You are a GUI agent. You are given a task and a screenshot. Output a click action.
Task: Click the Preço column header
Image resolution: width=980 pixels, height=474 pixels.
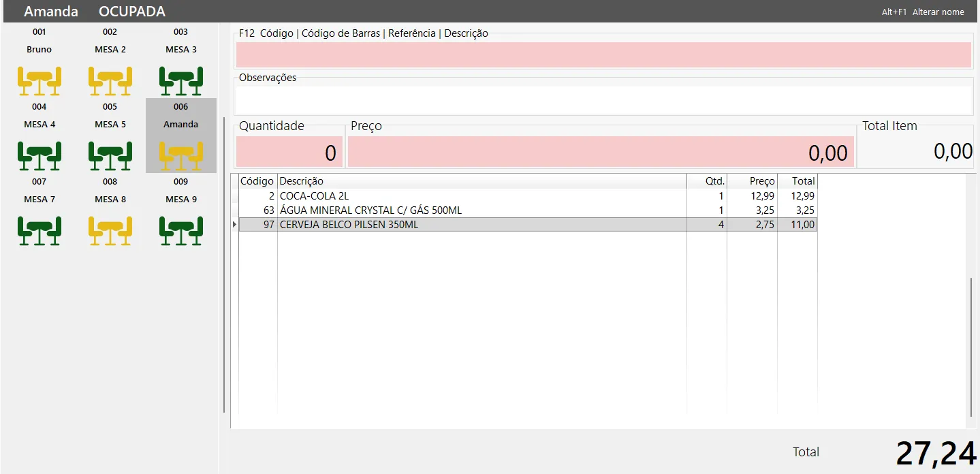tap(753, 181)
